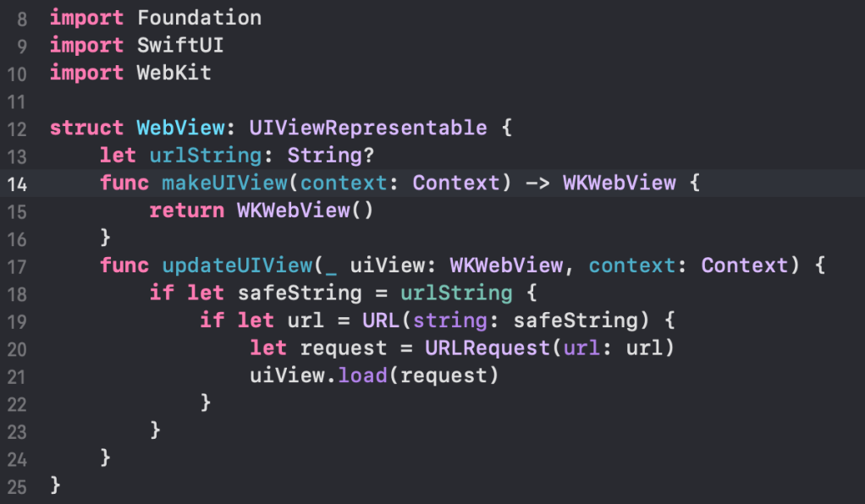This screenshot has width=865, height=504.
Task: Click the URLRequest initializer call
Action: tap(474, 348)
